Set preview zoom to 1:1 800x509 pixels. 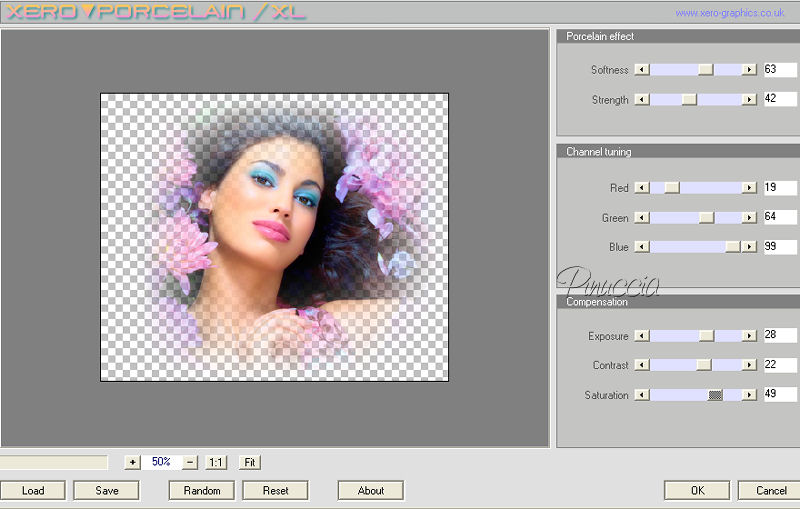coord(216,463)
